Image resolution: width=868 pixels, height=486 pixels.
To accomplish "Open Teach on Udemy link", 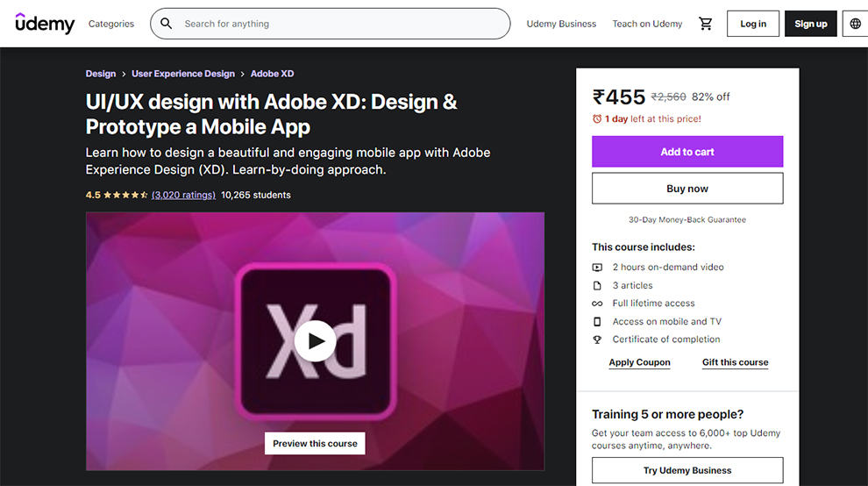I will point(647,24).
